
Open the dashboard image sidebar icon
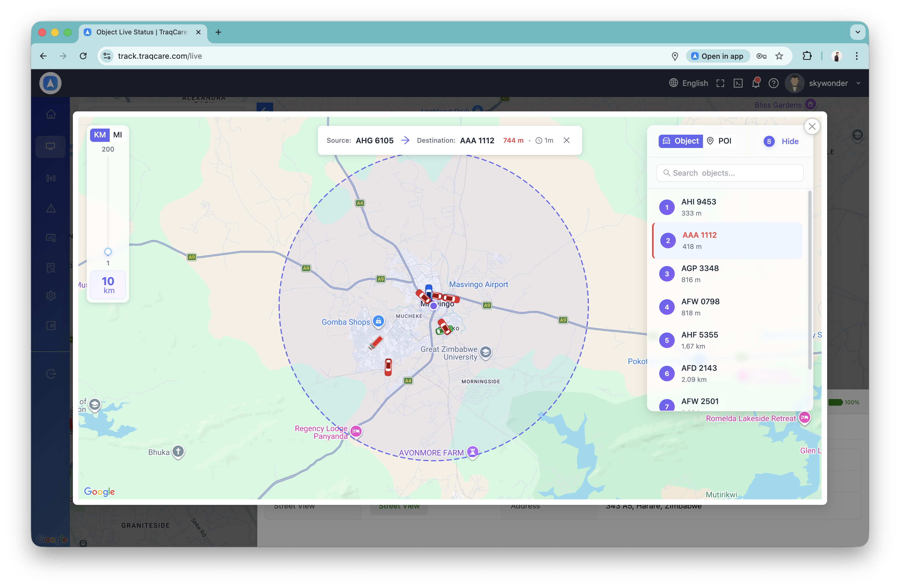point(51,238)
